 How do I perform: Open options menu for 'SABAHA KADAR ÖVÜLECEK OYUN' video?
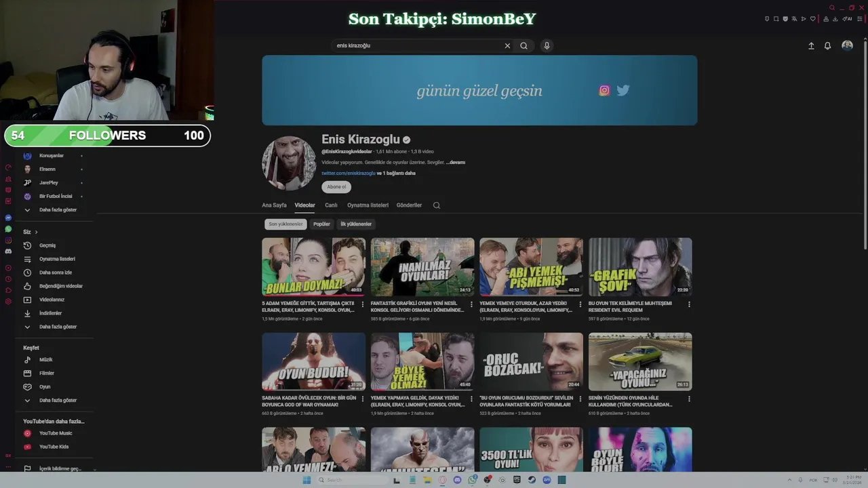[x=362, y=399]
